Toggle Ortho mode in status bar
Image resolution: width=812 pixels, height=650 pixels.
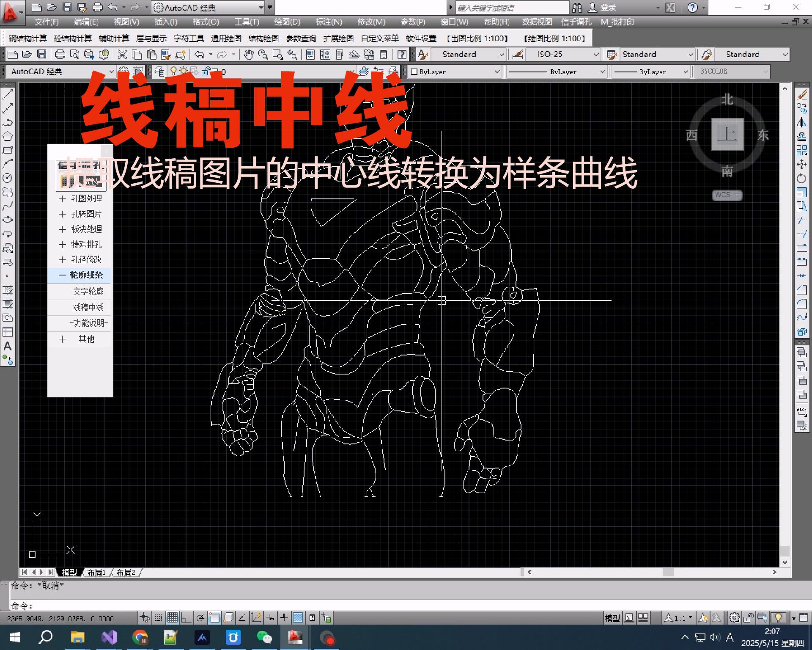tap(187, 618)
